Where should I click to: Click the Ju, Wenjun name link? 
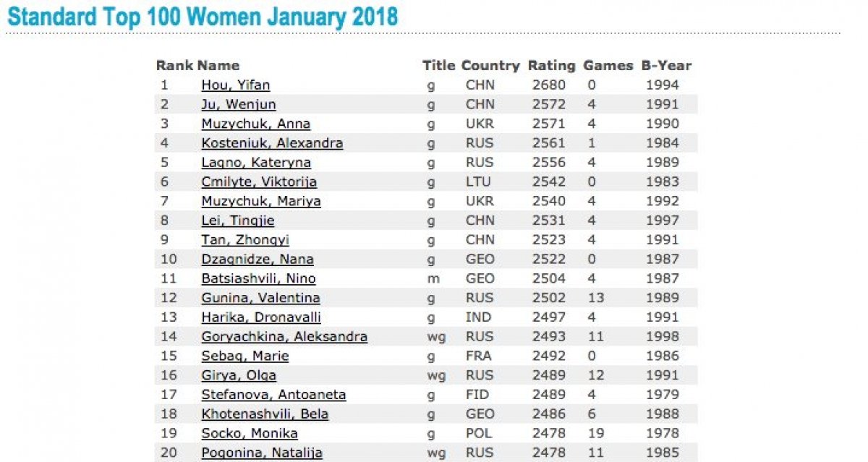click(x=238, y=105)
